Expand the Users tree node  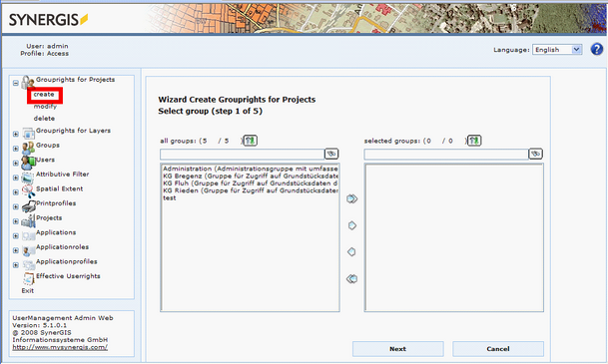[x=16, y=163]
